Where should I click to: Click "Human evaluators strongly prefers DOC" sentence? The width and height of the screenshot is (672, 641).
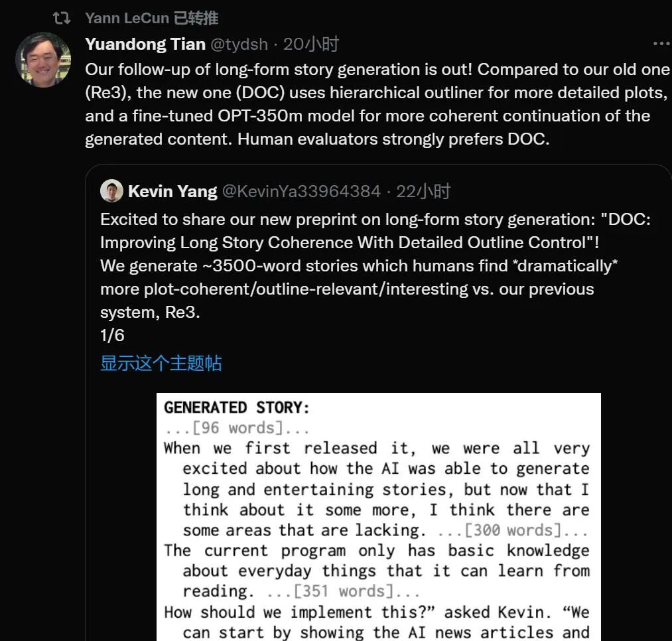[393, 140]
